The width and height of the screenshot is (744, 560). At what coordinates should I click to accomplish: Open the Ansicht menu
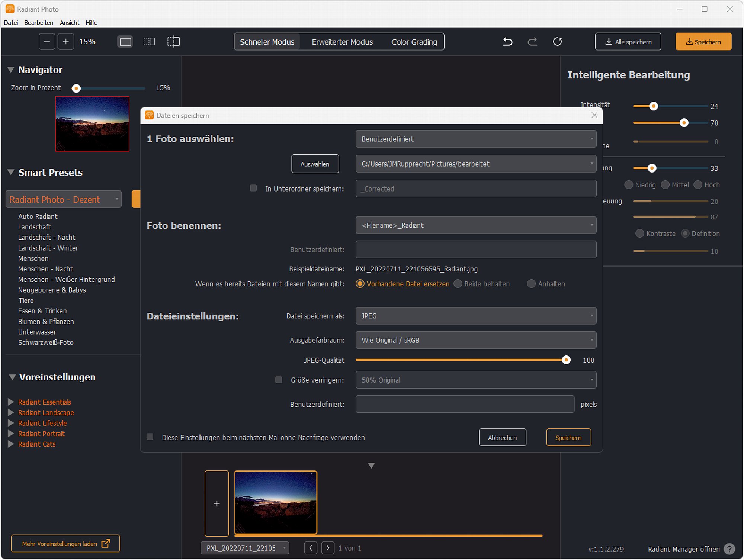[70, 23]
